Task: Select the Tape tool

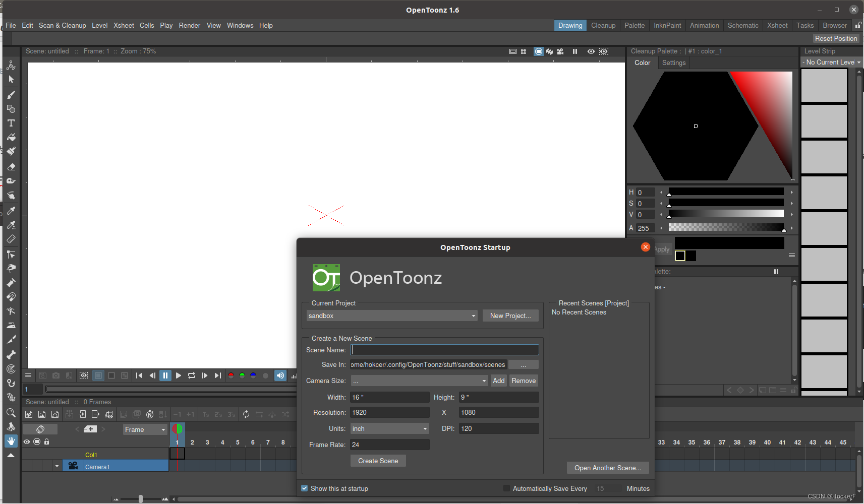Action: (11, 181)
